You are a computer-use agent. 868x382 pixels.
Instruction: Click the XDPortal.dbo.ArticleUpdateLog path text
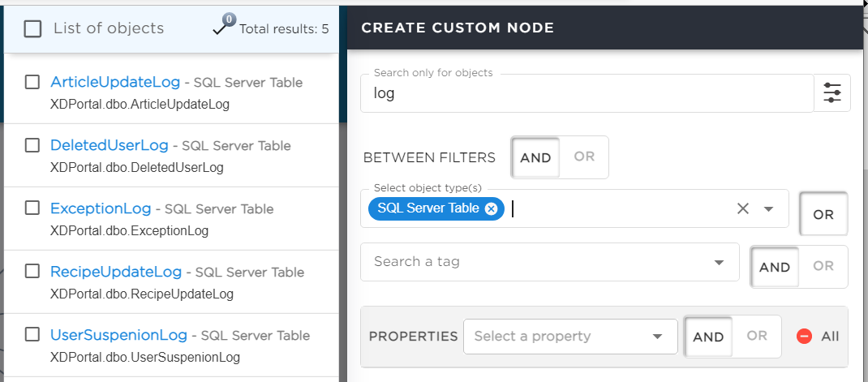(x=140, y=104)
